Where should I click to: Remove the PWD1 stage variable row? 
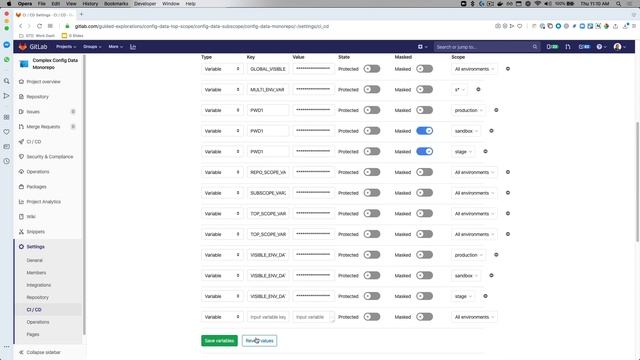pos(485,151)
